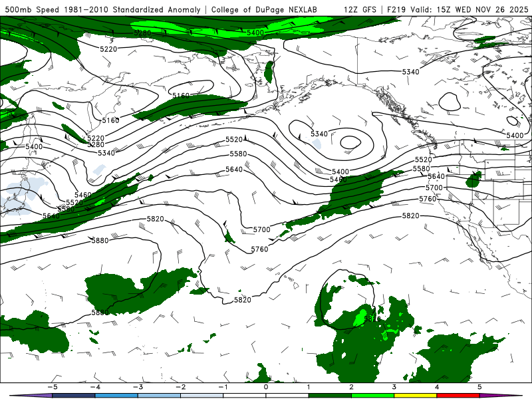
Task: Pick the pale blue swatch between -2 and -1
Action: click(x=202, y=396)
